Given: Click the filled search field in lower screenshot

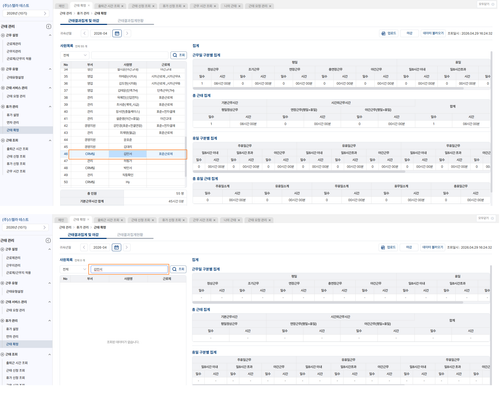Looking at the screenshot, I should click(129, 269).
